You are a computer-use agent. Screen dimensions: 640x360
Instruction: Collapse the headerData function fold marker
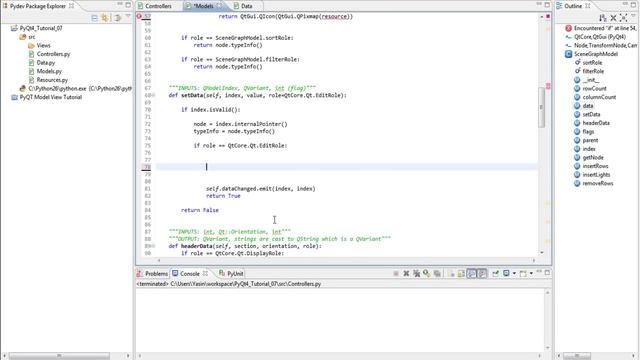[x=153, y=246]
